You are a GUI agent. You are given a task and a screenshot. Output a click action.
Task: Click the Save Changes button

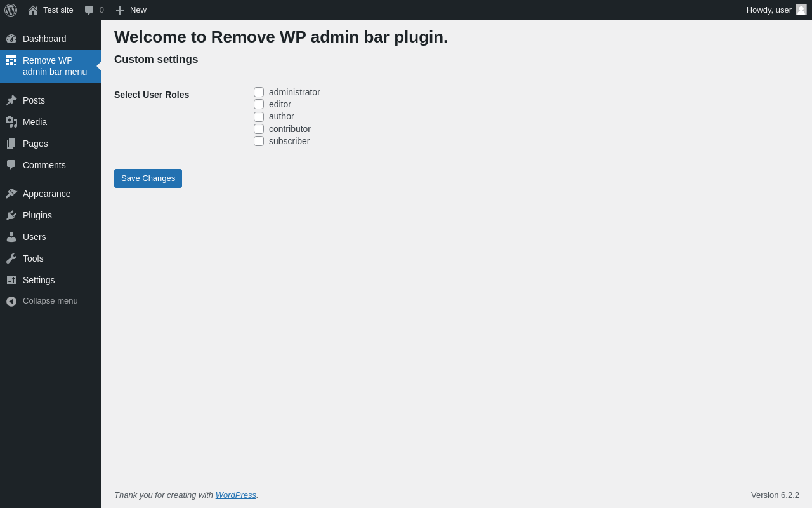coord(148,178)
